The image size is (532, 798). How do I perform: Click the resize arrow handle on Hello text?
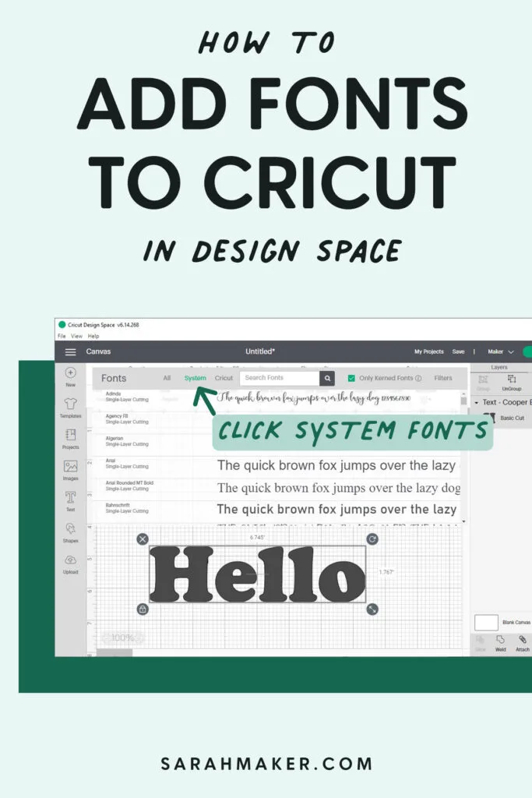372,609
